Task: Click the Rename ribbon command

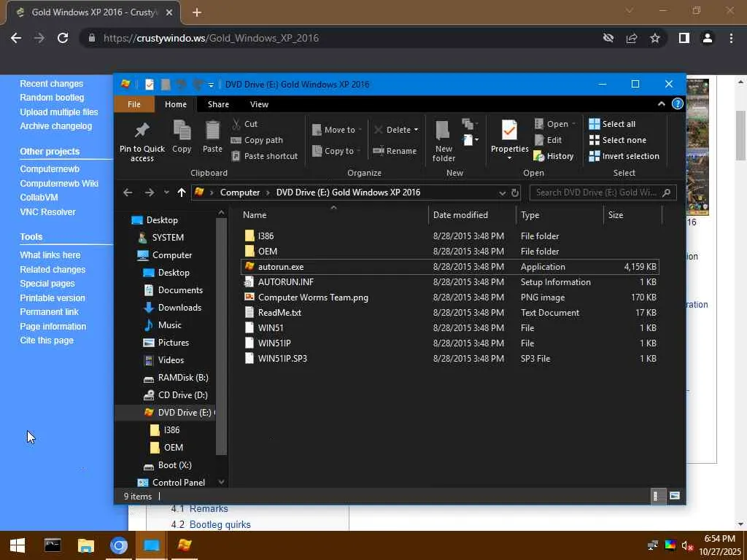Action: [x=395, y=151]
